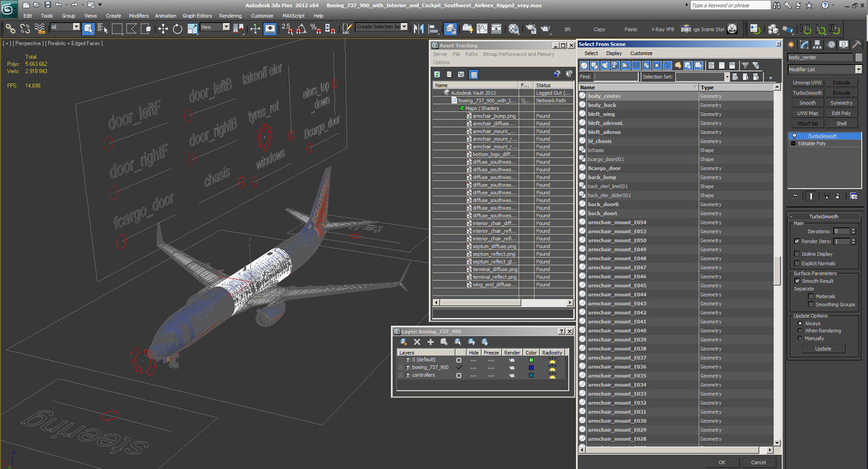Open the MAXScript menu
Viewport: 868px width, 469px height.
293,16
